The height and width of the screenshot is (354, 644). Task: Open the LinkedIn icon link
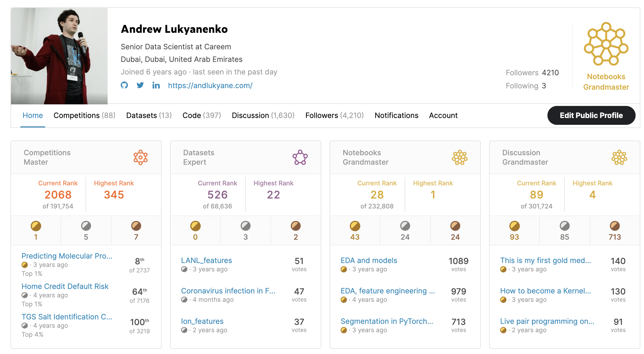[156, 85]
